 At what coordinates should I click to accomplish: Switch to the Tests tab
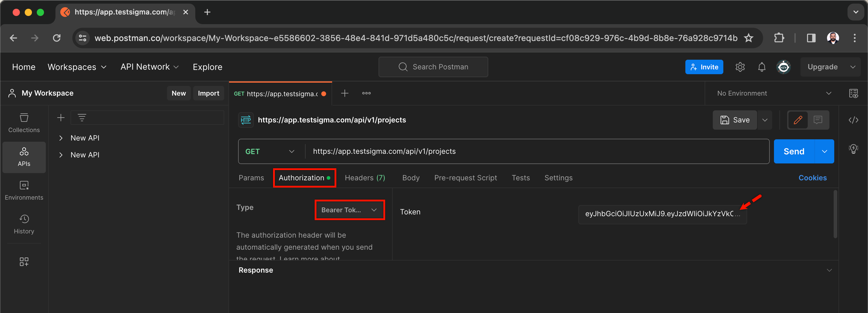pos(520,178)
